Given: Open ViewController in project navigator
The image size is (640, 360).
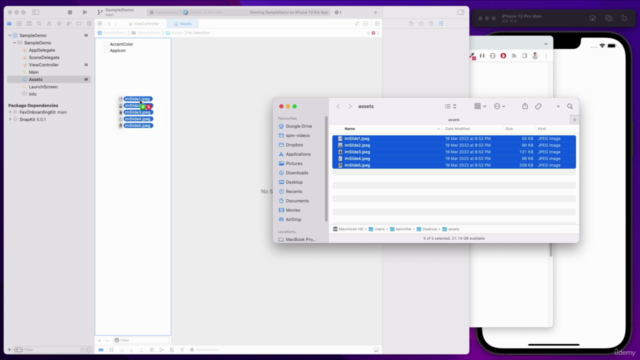Looking at the screenshot, I should coord(43,65).
